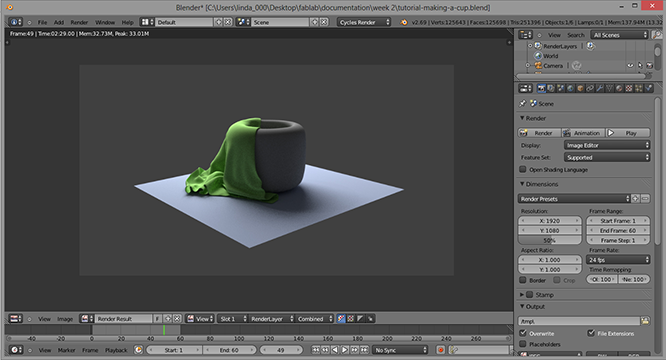666x360 pixels.
Task: Toggle Camera visibility eye in outliner
Action: click(630, 65)
